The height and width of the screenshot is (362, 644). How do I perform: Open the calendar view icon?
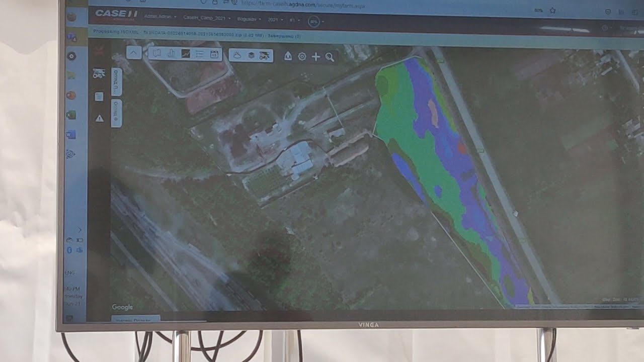point(214,55)
